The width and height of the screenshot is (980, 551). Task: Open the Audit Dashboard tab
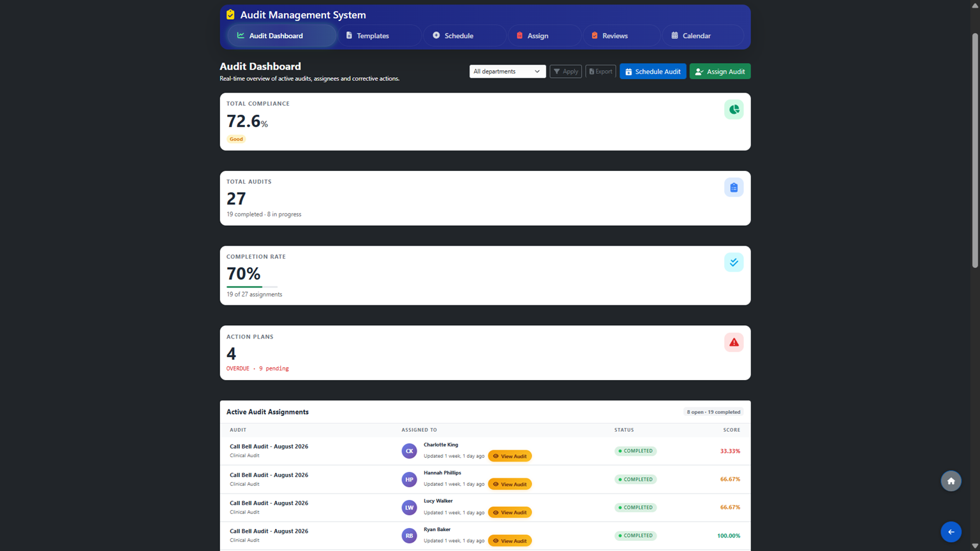click(281, 36)
